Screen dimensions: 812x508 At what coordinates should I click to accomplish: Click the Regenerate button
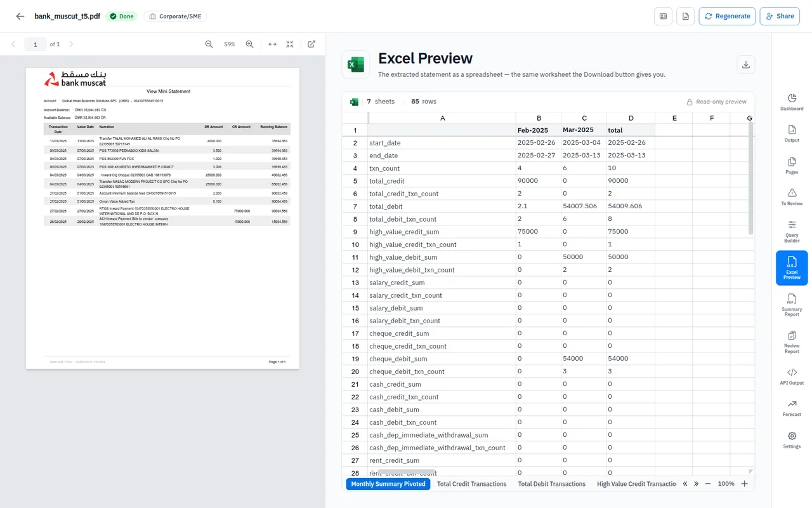pos(727,17)
